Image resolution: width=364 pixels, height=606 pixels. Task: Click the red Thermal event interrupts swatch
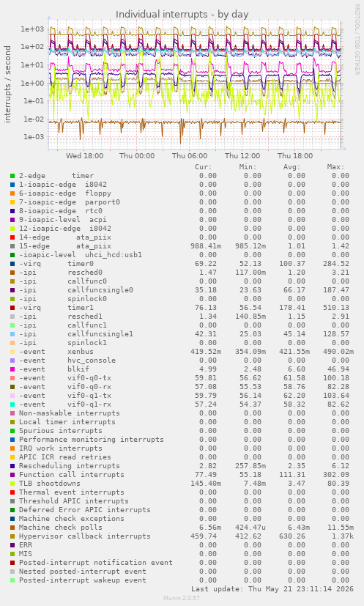(x=12, y=492)
